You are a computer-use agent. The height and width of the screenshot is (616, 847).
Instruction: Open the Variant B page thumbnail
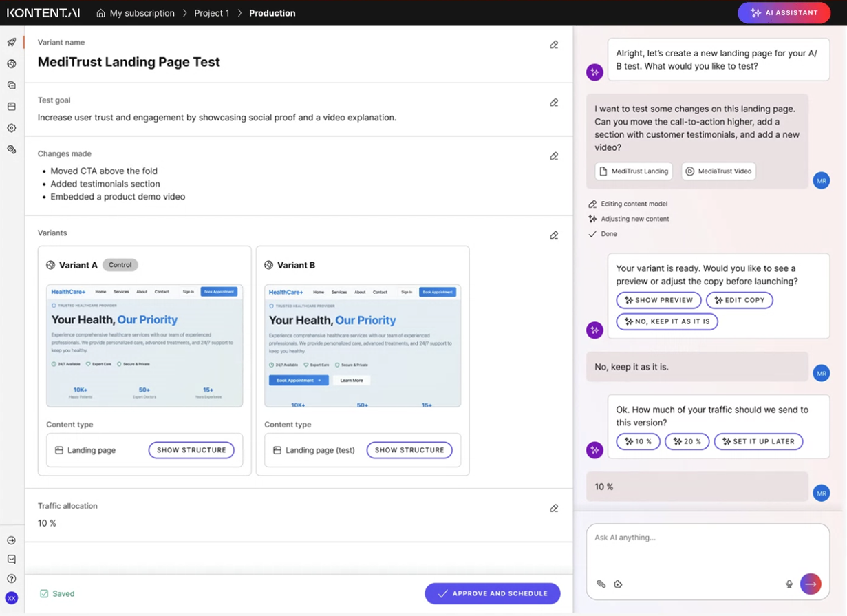tap(363, 346)
